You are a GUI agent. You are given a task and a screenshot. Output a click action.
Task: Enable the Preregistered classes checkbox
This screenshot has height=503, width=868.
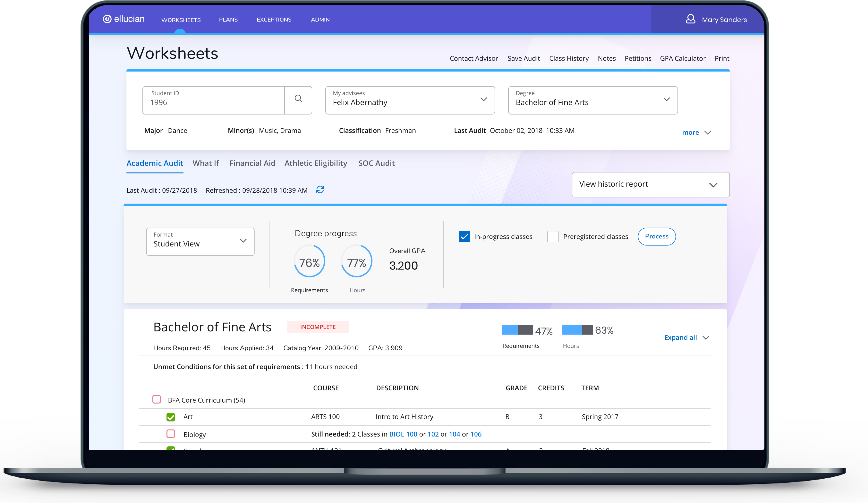pyautogui.click(x=552, y=237)
